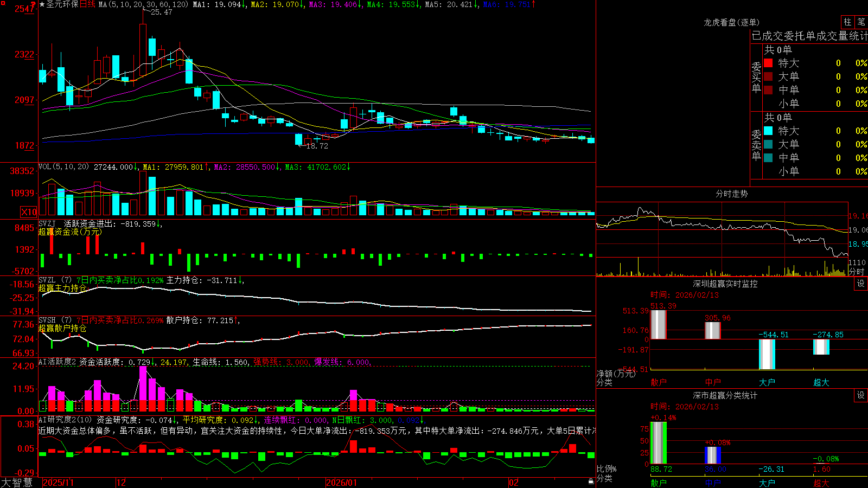Click the 爆发线: 6.000 label
This screenshot has width=868, height=488.
pyautogui.click(x=342, y=362)
